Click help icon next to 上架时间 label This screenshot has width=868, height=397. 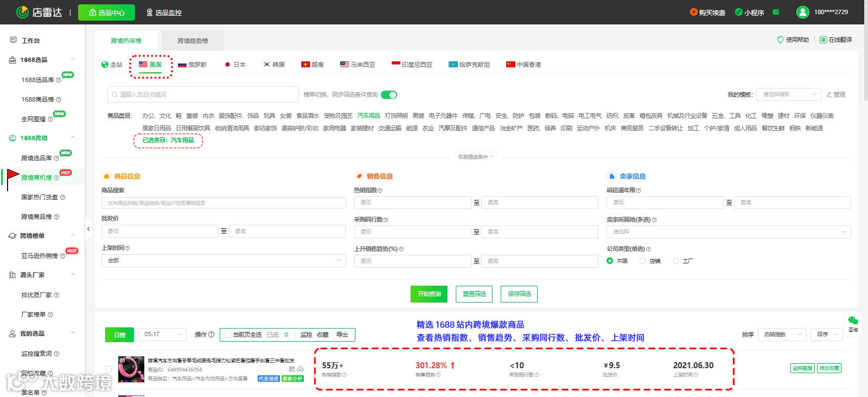click(x=127, y=248)
